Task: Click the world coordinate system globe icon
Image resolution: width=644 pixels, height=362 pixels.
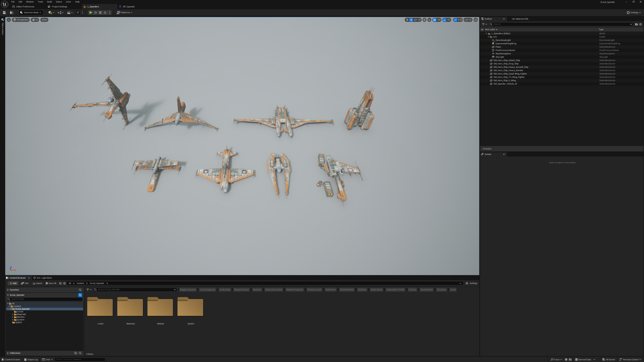Action: (424, 20)
